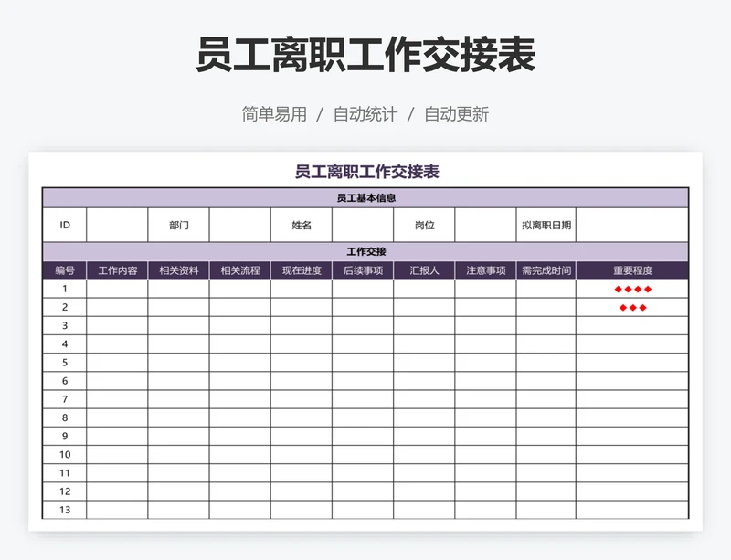Click the 需完成时间 column header

click(x=546, y=270)
